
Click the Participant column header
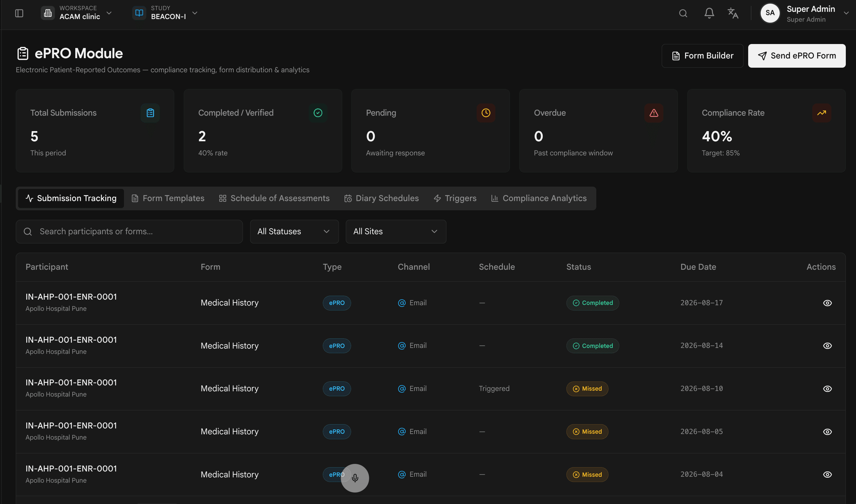tap(47, 267)
